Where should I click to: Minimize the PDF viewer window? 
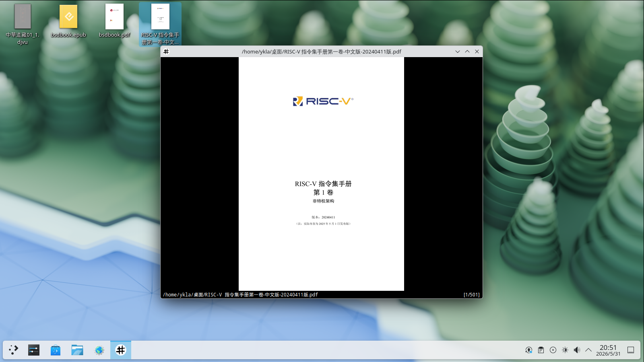[458, 51]
